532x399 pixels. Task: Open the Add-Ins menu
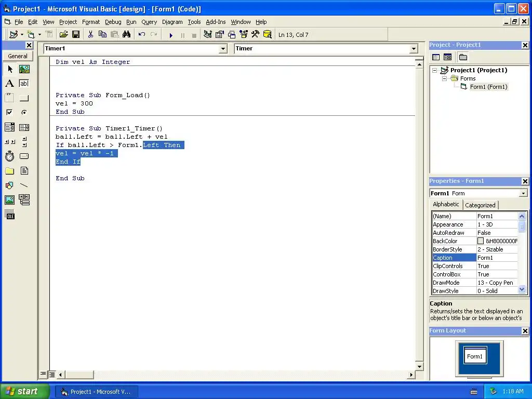216,22
